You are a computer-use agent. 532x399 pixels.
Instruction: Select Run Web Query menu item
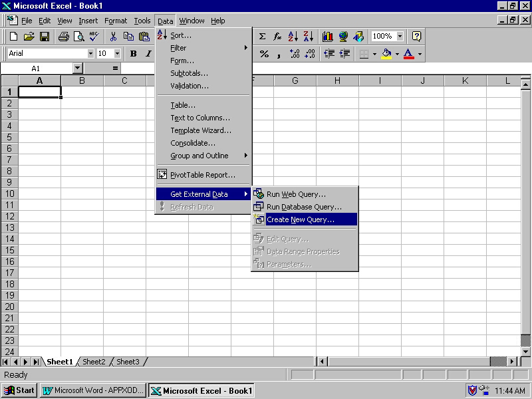(x=305, y=194)
